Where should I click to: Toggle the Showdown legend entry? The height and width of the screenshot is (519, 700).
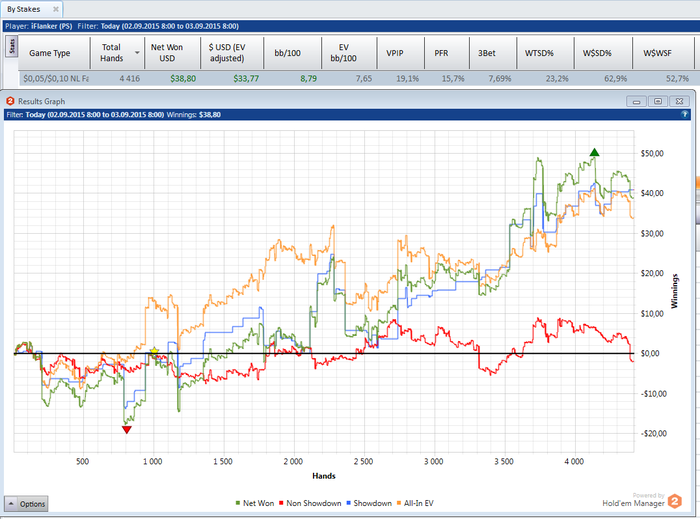[369, 503]
